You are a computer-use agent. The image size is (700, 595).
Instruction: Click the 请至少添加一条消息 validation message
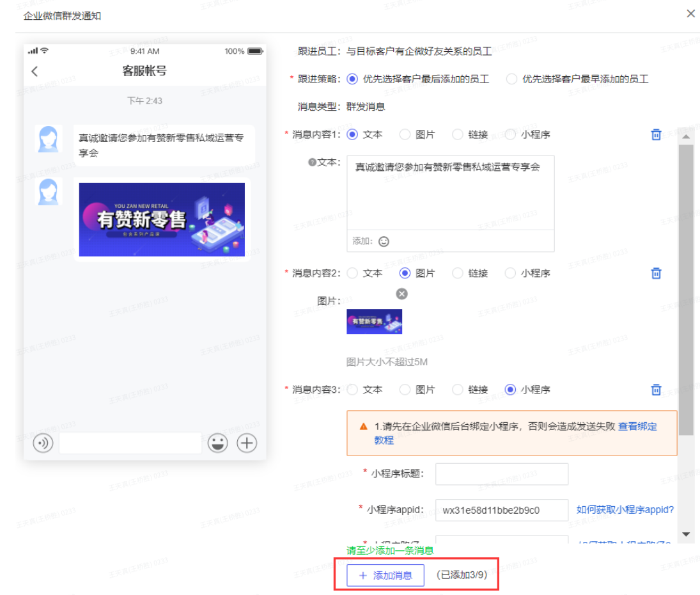[x=390, y=550]
